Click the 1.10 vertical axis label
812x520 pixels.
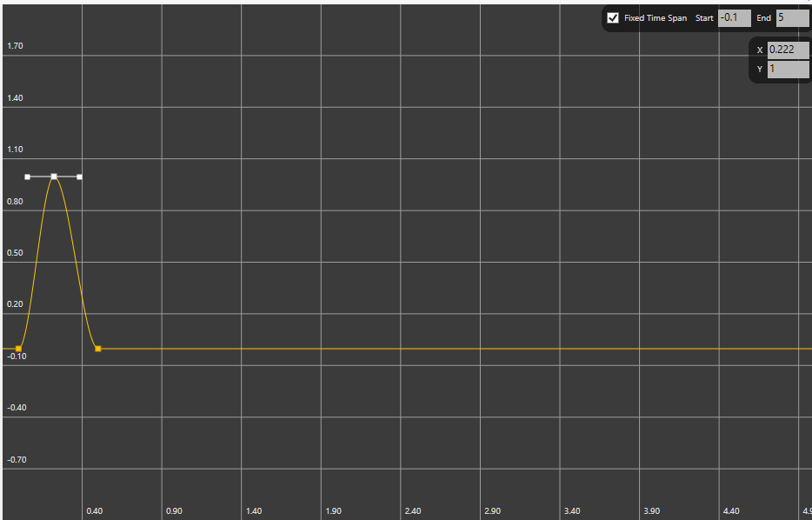pyautogui.click(x=15, y=150)
